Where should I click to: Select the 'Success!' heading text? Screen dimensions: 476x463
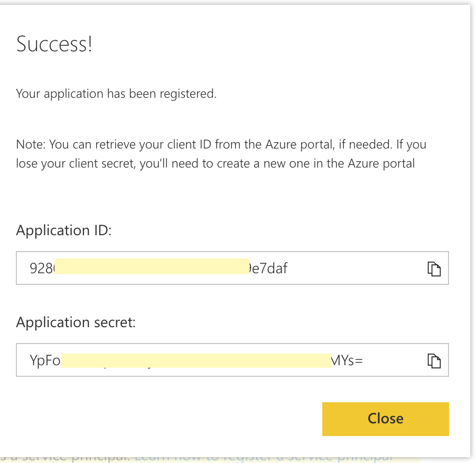pyautogui.click(x=54, y=44)
